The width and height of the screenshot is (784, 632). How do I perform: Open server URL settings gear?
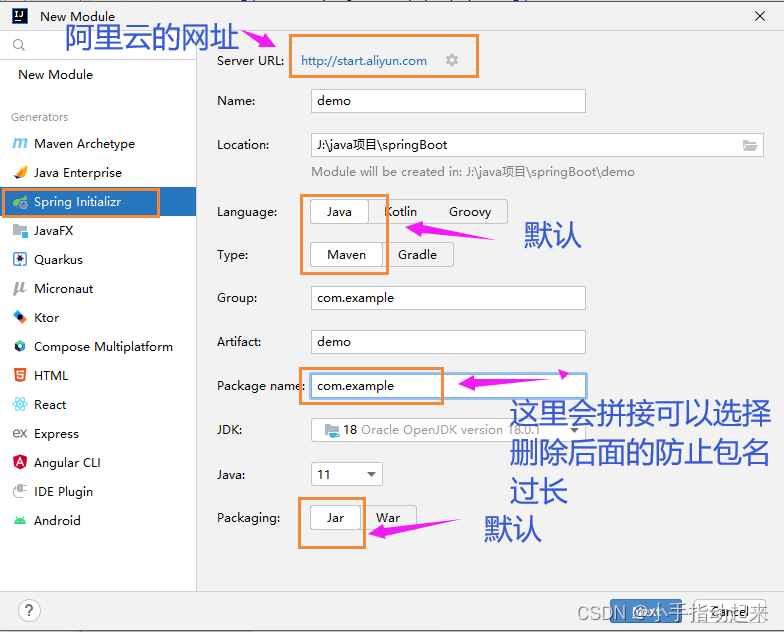click(x=452, y=60)
